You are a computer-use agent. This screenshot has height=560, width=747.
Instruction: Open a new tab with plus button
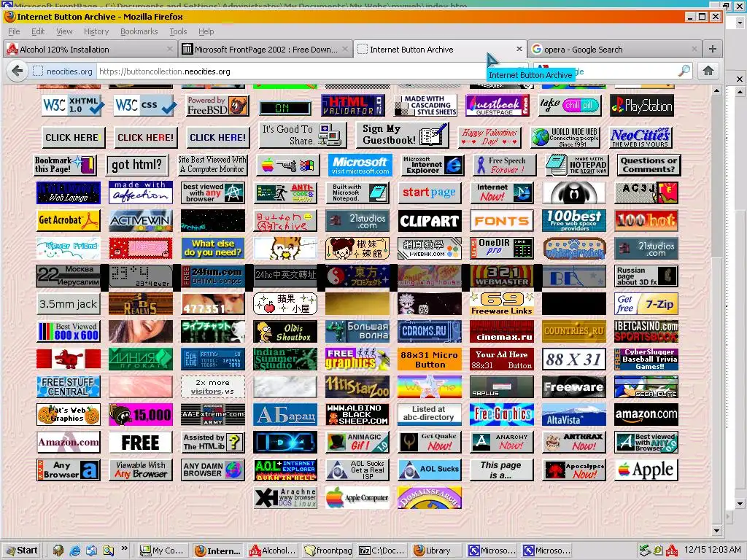(713, 49)
